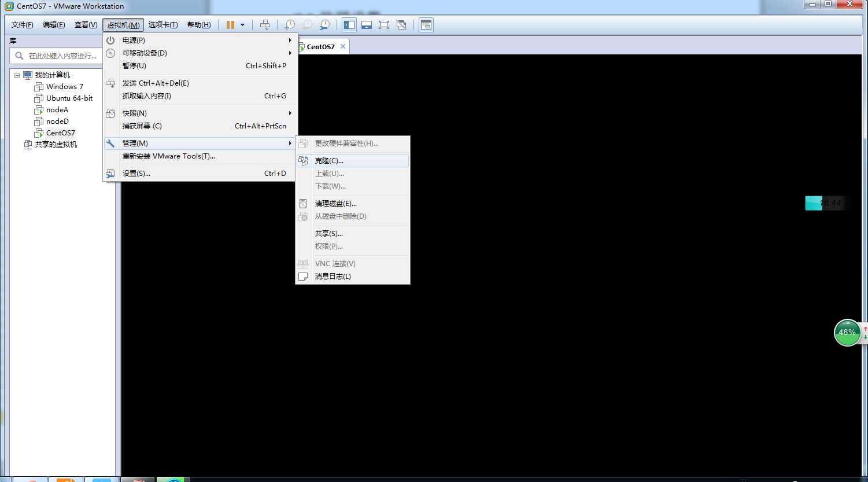The height and width of the screenshot is (482, 868).
Task: Open the 查看(V) menu
Action: click(x=86, y=25)
